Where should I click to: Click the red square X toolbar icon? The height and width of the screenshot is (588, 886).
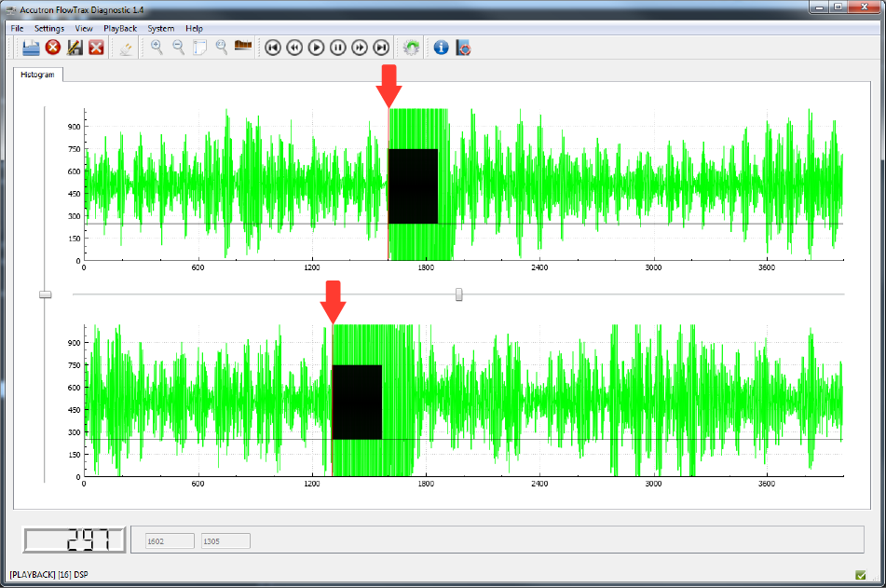(96, 48)
